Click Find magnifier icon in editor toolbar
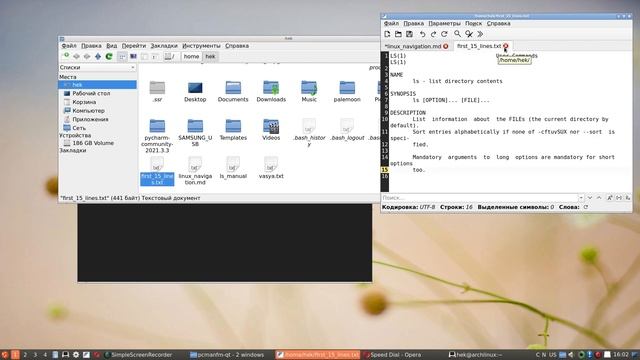Viewport: 640px width, 360px height. 458,34
